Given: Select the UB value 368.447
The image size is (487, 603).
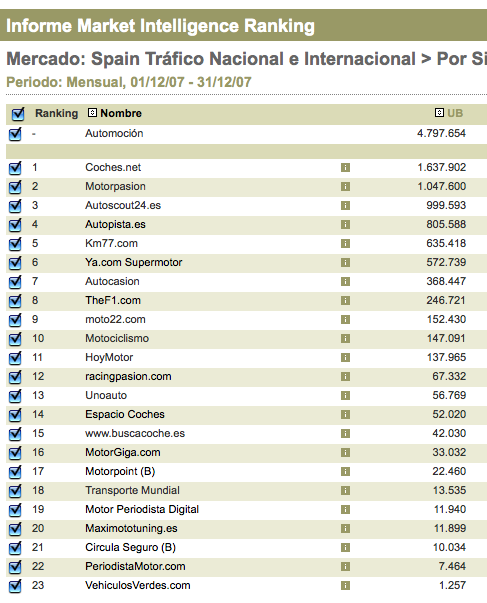Looking at the screenshot, I should [x=446, y=281].
